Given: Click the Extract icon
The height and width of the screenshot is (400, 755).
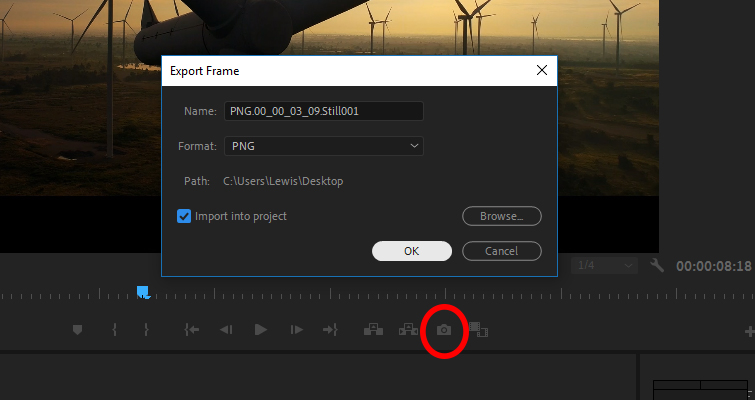Looking at the screenshot, I should tap(408, 329).
